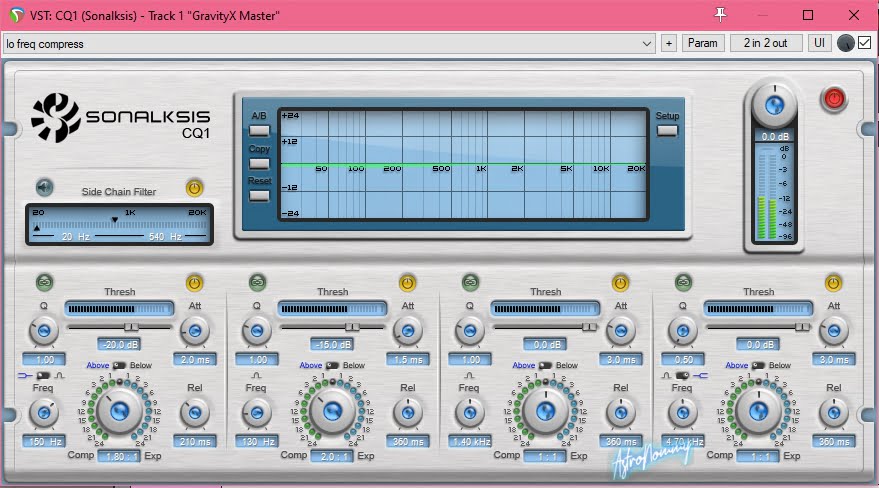Toggle the plugin bypass checkbox
The height and width of the screenshot is (488, 879).
click(864, 43)
